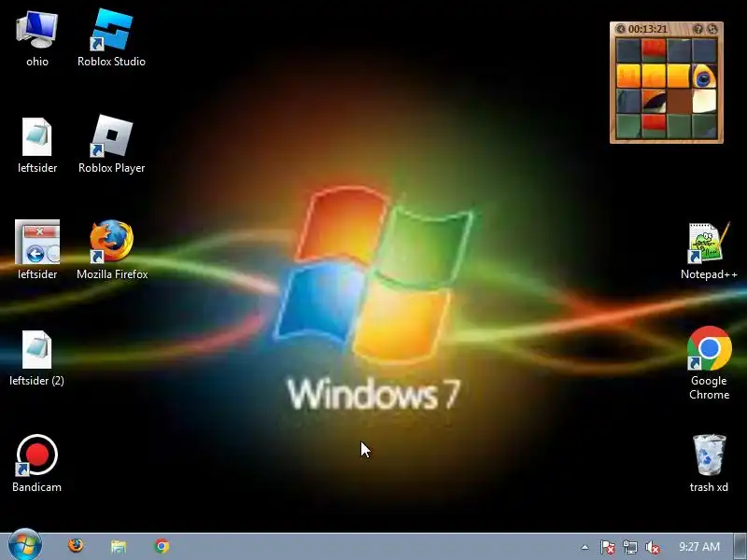Launch Firefox from the taskbar

76,546
